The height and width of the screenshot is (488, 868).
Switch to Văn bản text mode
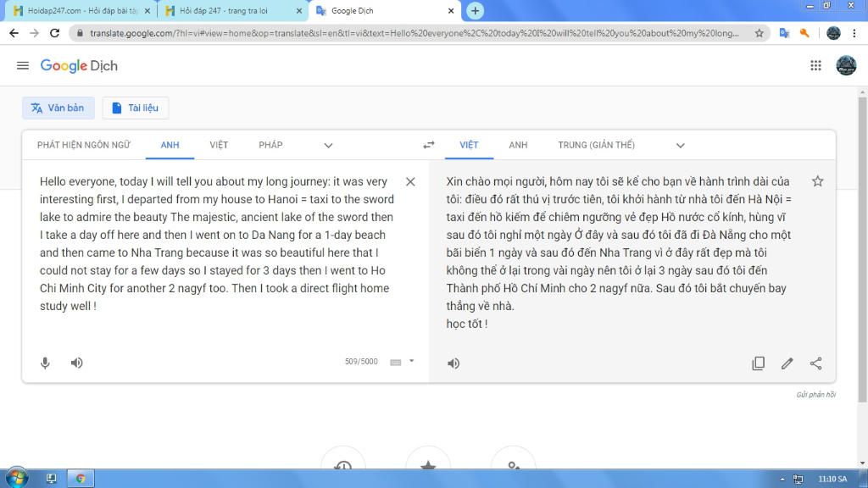(x=58, y=108)
